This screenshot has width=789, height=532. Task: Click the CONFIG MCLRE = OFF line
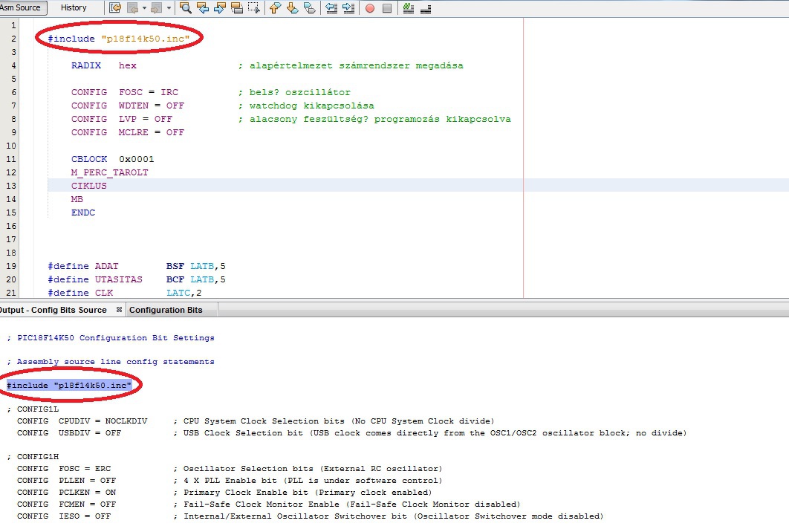[x=128, y=132]
